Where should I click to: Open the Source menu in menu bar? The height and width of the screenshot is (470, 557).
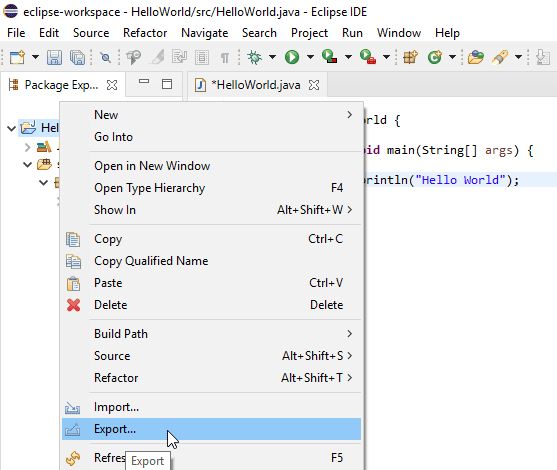click(91, 33)
